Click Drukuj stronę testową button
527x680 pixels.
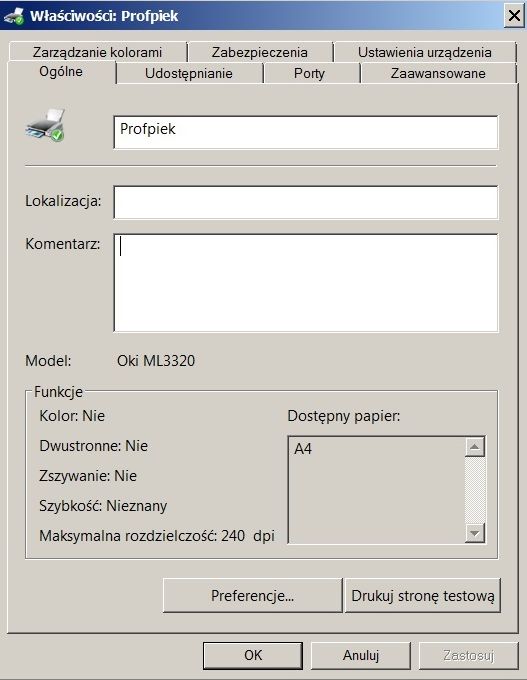pyautogui.click(x=423, y=595)
